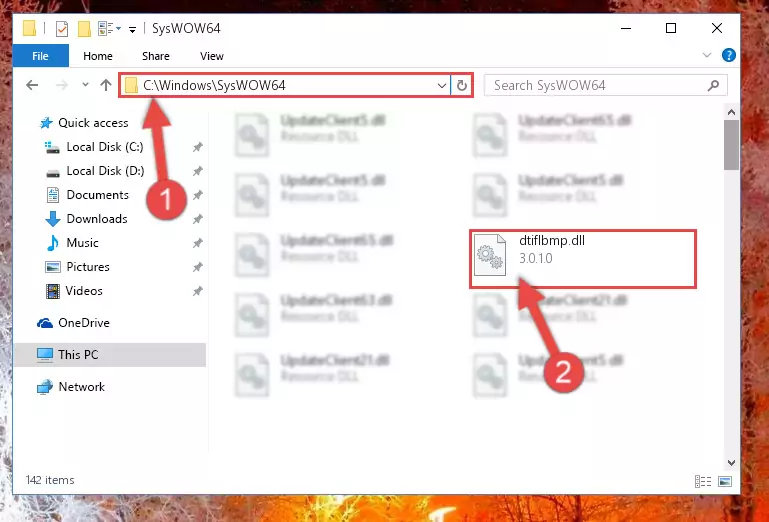769x522 pixels.
Task: Open the Customize Quick Access Toolbar dropdown
Action: pos(132,29)
